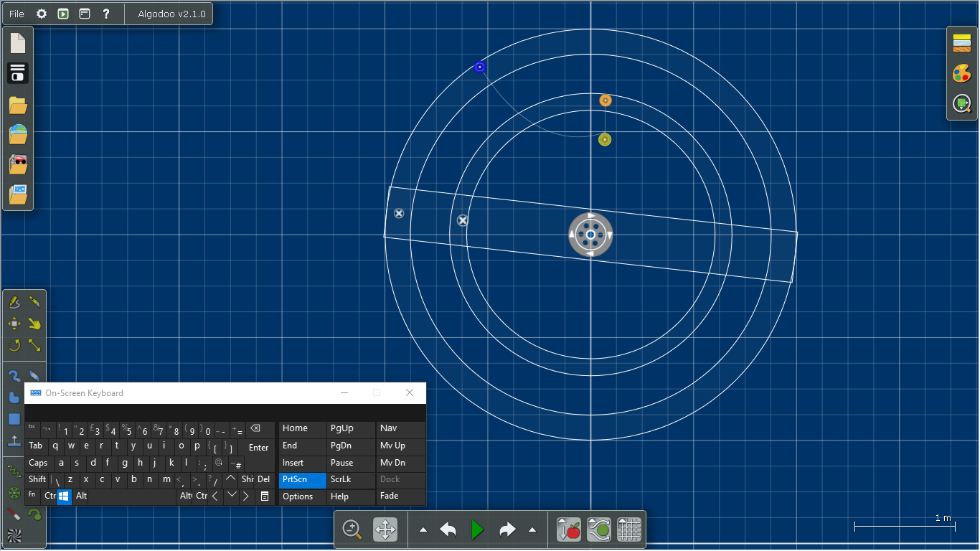This screenshot has width=980, height=551.
Task: Redo the last action
Action: pyautogui.click(x=507, y=530)
